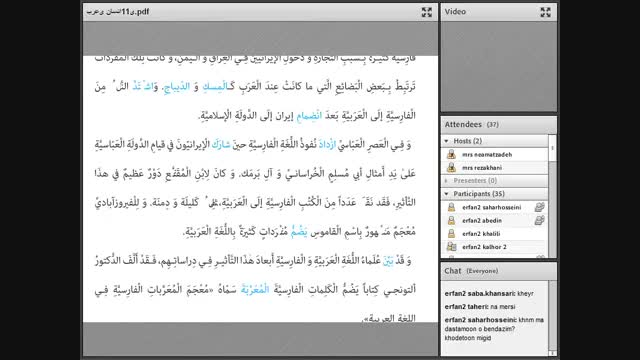640x360 pixels.
Task: Click the Chat pod scrollbar
Action: 552,318
